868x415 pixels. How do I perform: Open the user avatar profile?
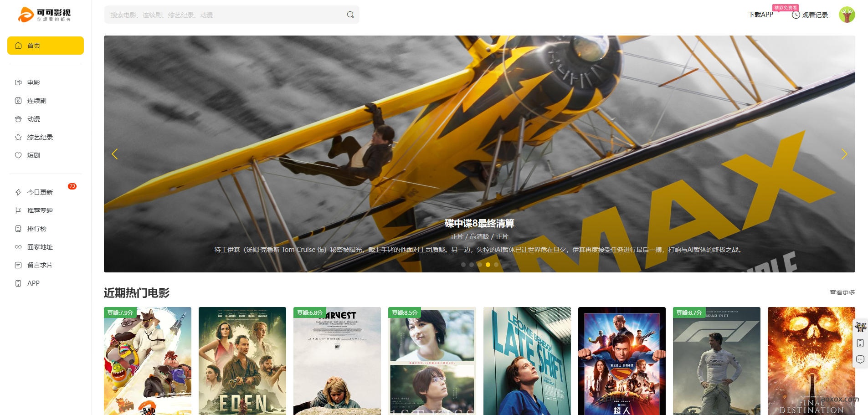pyautogui.click(x=847, y=15)
